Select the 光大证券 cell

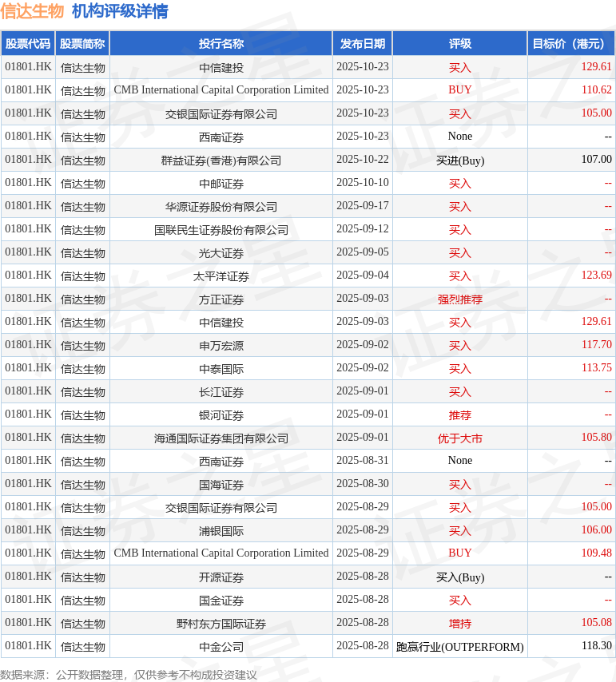(x=221, y=253)
